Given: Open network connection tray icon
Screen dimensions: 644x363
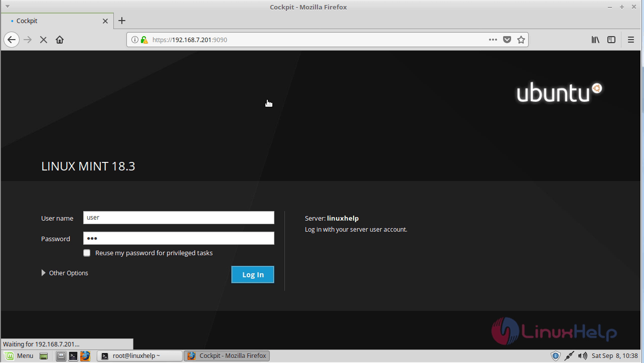Looking at the screenshot, I should pos(569,356).
